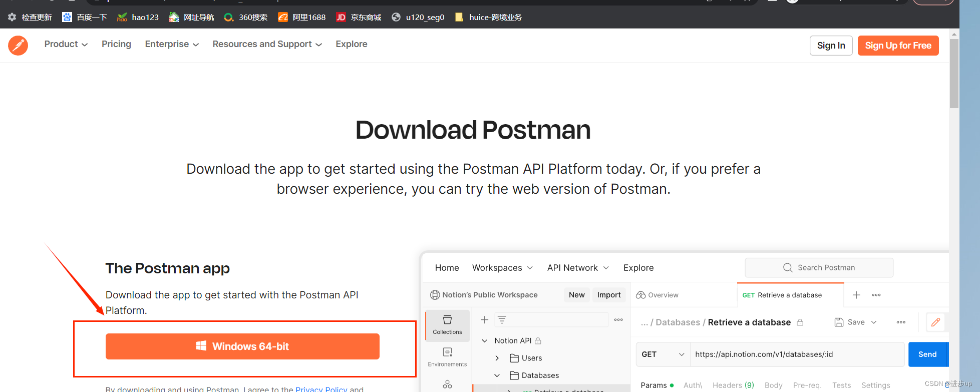Image resolution: width=980 pixels, height=392 pixels.
Task: Click the blue Send button
Action: coord(928,354)
